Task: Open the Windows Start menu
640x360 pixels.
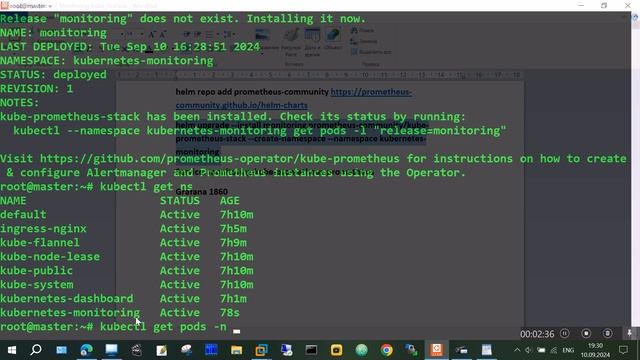Action: 11,350
